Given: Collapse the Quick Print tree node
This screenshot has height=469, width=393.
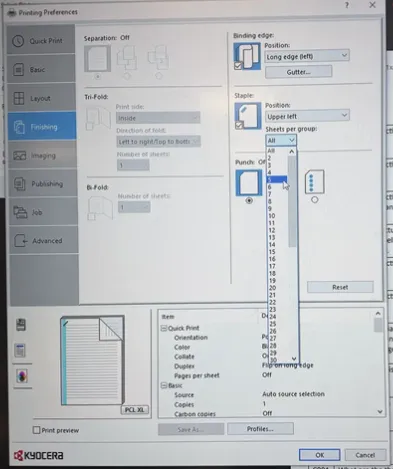Looking at the screenshot, I should tap(164, 328).
